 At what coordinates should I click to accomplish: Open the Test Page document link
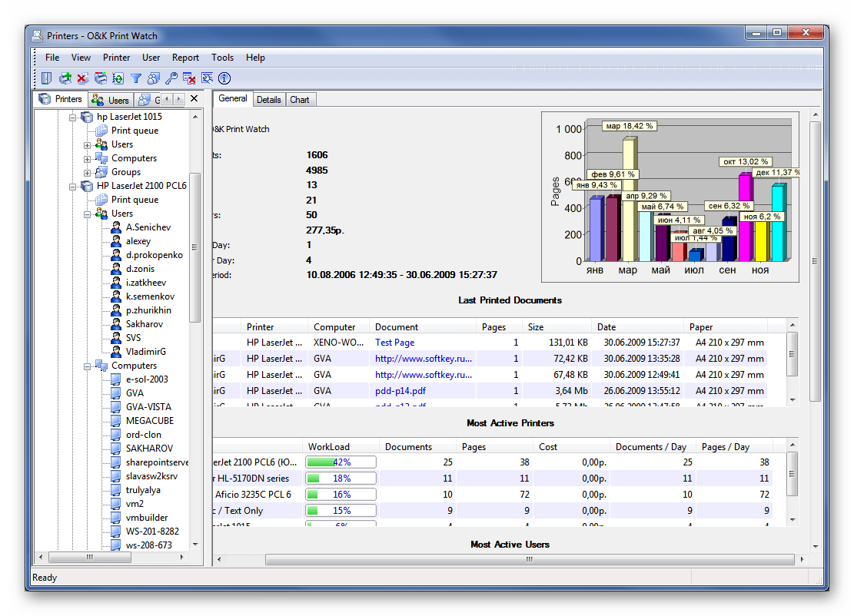click(x=395, y=343)
